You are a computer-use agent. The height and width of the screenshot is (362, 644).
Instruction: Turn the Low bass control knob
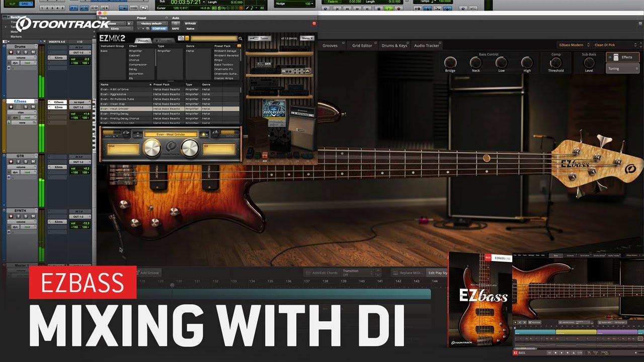point(501,62)
